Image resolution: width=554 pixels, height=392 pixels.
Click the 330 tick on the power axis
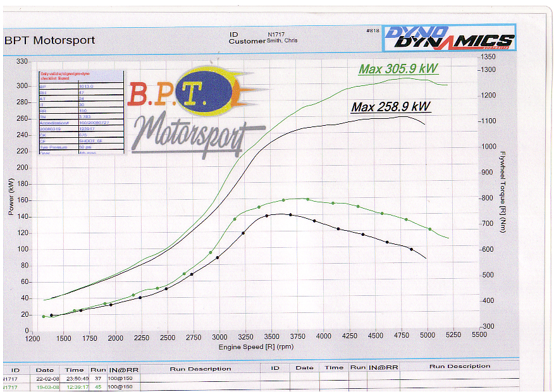[x=22, y=61]
